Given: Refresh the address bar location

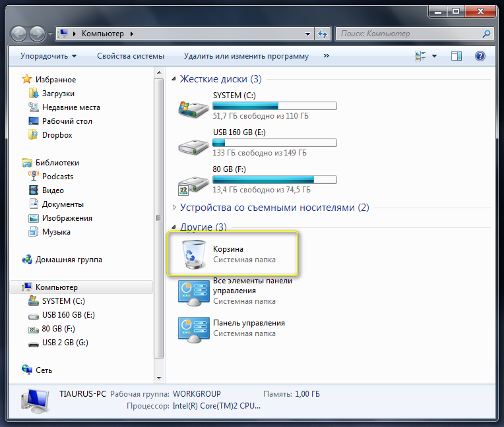Looking at the screenshot, I should [323, 34].
